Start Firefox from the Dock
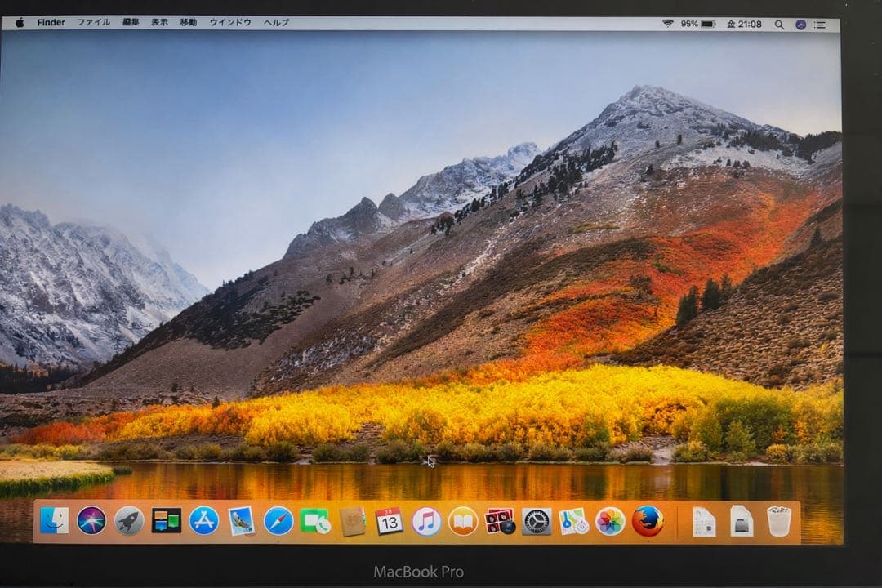Image resolution: width=882 pixels, height=588 pixels. point(648,521)
